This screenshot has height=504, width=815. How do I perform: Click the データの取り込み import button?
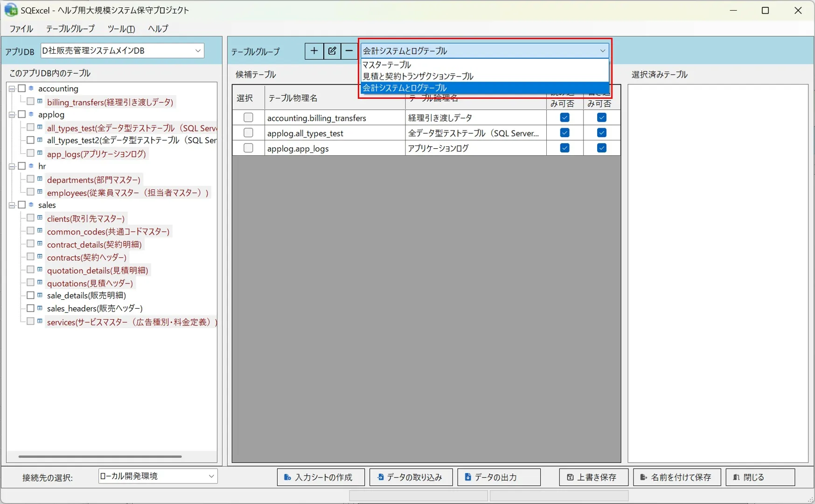(x=411, y=477)
